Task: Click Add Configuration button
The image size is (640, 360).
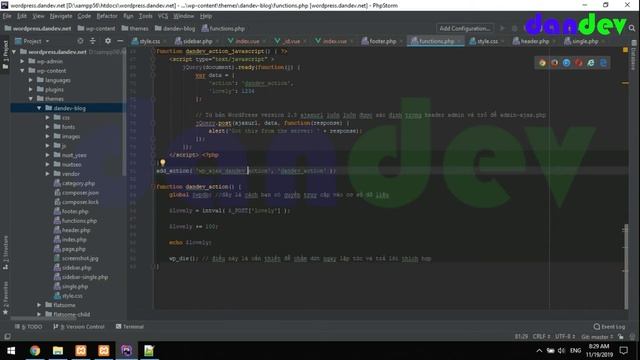Action: coord(465,28)
